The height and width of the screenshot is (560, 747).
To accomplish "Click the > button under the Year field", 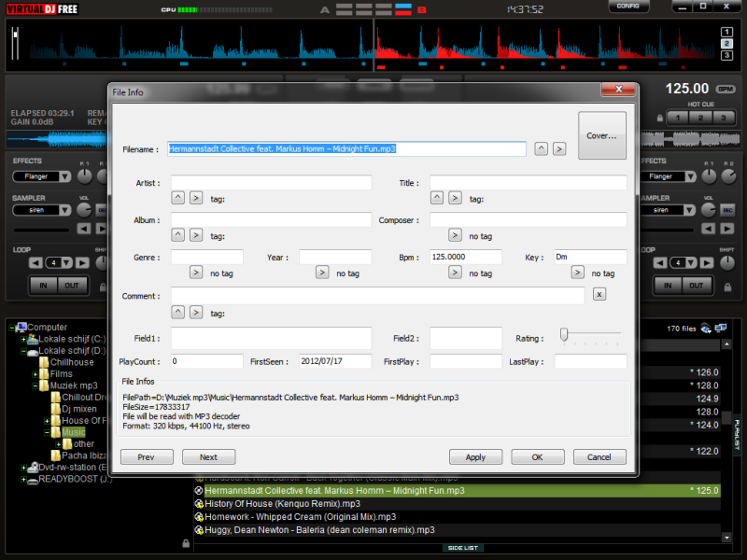I will 322,273.
